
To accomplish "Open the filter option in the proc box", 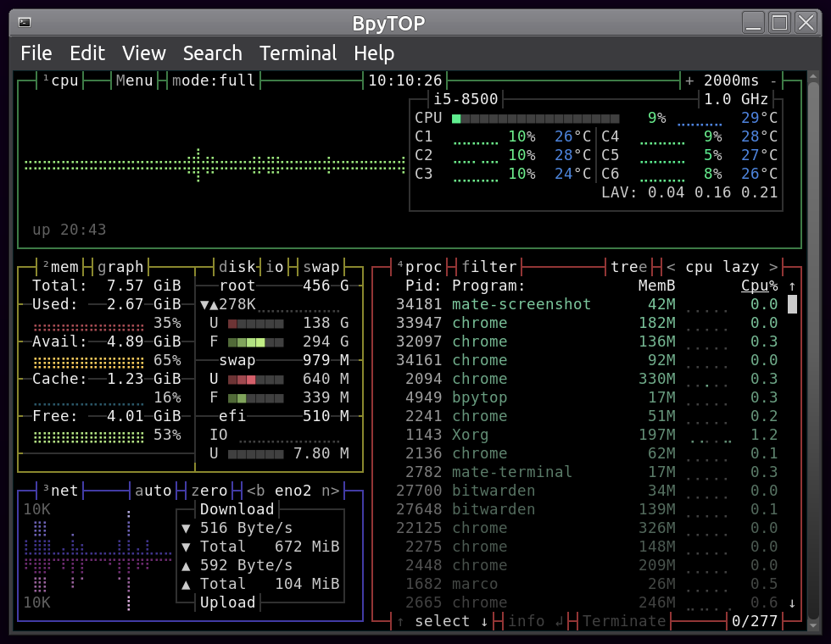I will click(x=489, y=267).
